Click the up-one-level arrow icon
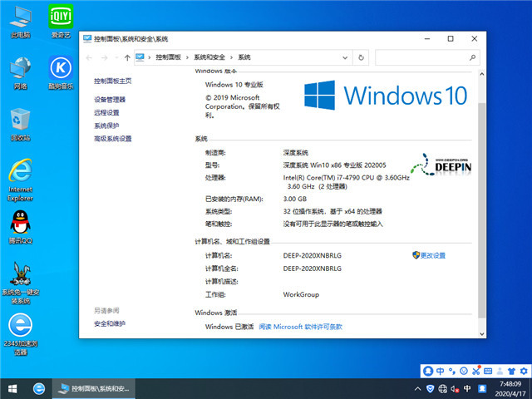Viewport: 532px width, 399px height. click(127, 57)
